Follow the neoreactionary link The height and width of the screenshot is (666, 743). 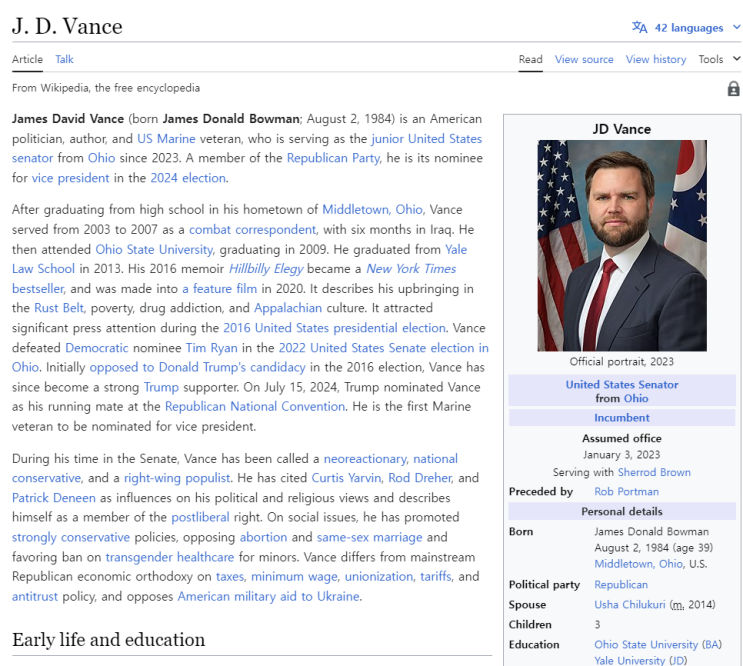coord(365,459)
